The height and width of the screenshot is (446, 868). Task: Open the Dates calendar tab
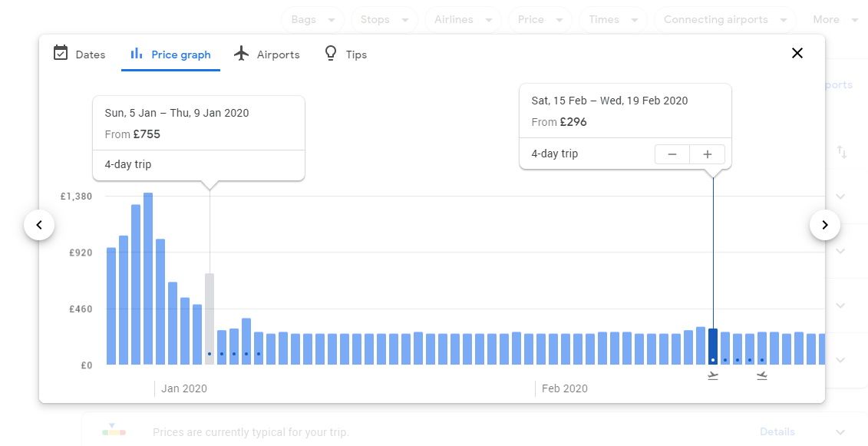point(80,55)
